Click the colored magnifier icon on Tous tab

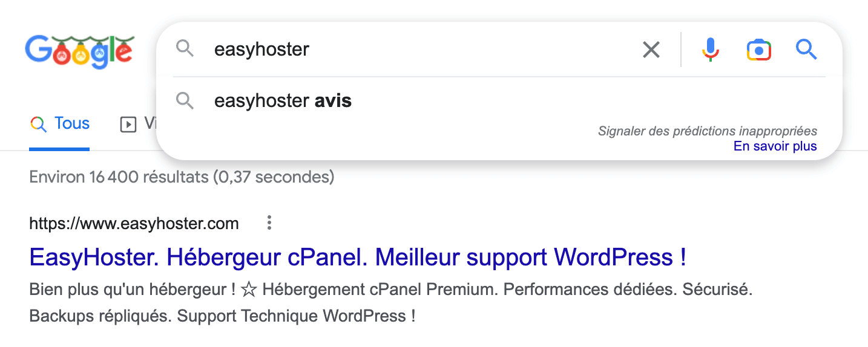point(38,125)
